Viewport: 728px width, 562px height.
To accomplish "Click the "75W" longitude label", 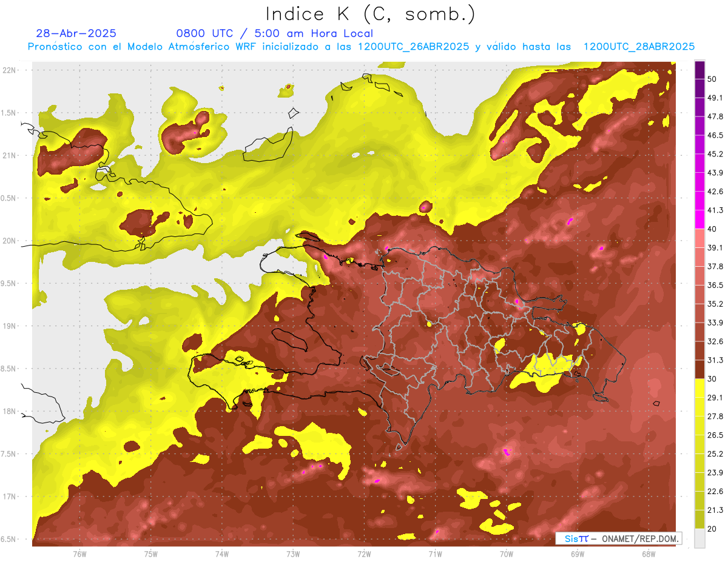I will (x=151, y=554).
